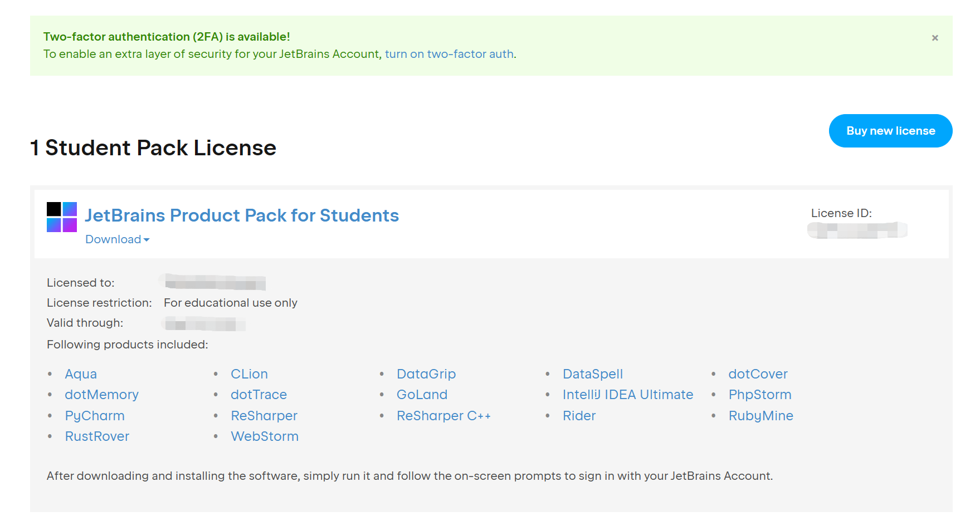980x521 pixels.
Task: Select the IntelliJ IDEA Ultimate link
Action: (628, 395)
